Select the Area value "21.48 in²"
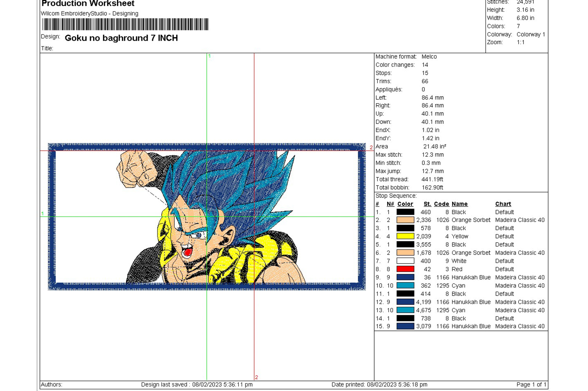This screenshot has height=391, width=588. 435,147
